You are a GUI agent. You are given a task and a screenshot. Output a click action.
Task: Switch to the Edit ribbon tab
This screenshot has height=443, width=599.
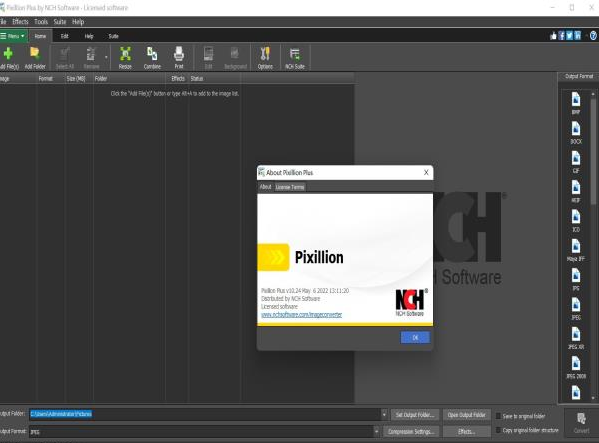pyautogui.click(x=65, y=36)
